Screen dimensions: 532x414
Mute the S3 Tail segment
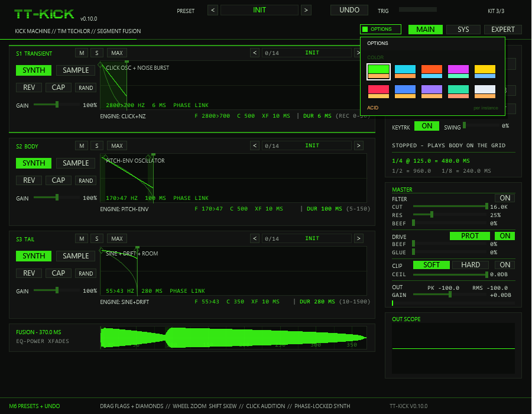(x=82, y=239)
